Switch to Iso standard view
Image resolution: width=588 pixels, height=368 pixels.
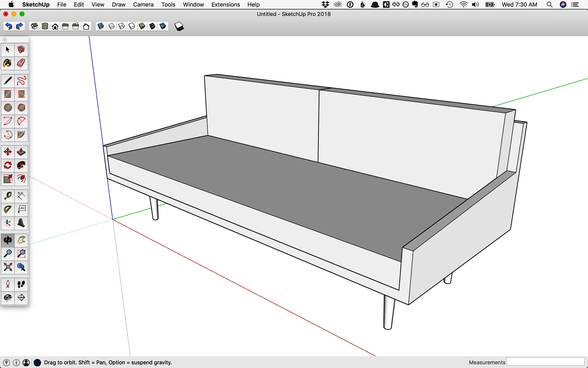click(x=34, y=26)
